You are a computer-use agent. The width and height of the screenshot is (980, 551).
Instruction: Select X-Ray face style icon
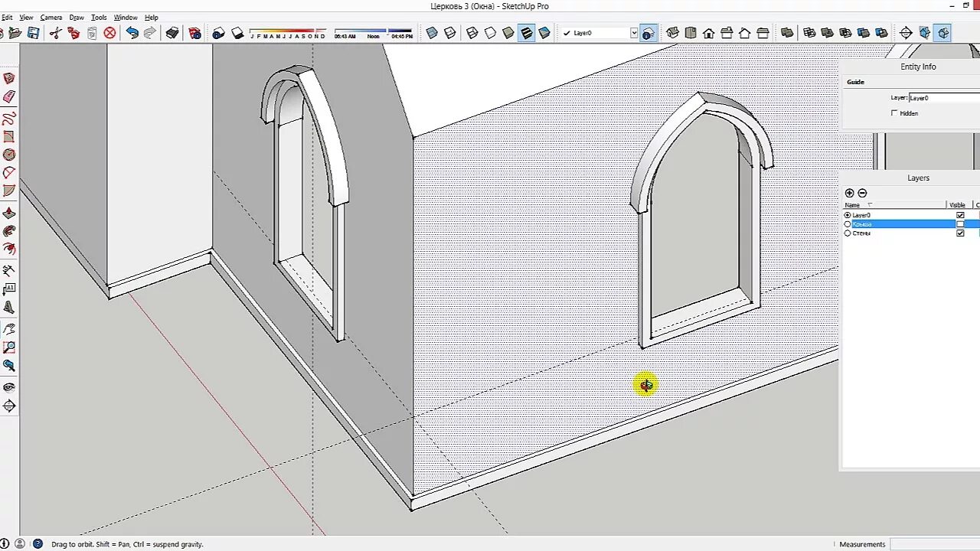[432, 33]
